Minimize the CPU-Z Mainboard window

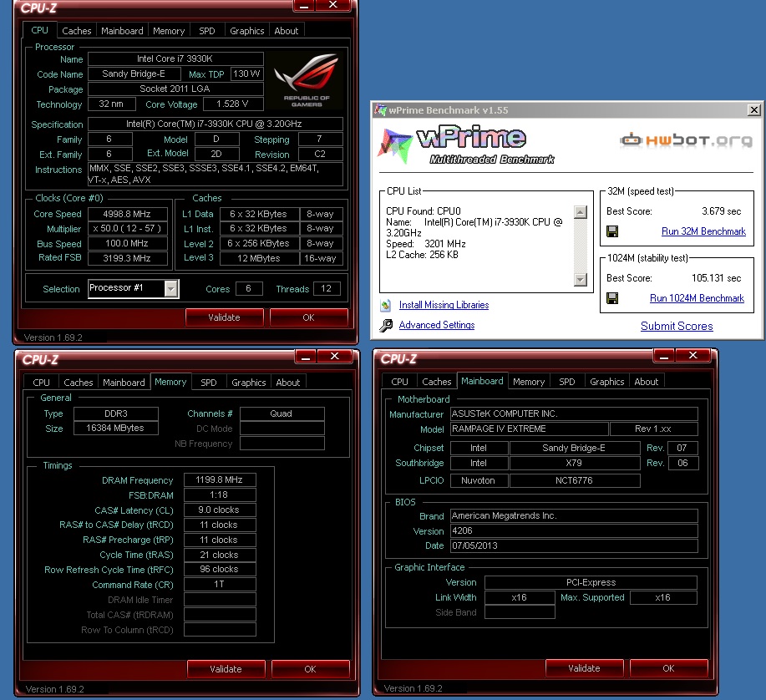point(664,356)
